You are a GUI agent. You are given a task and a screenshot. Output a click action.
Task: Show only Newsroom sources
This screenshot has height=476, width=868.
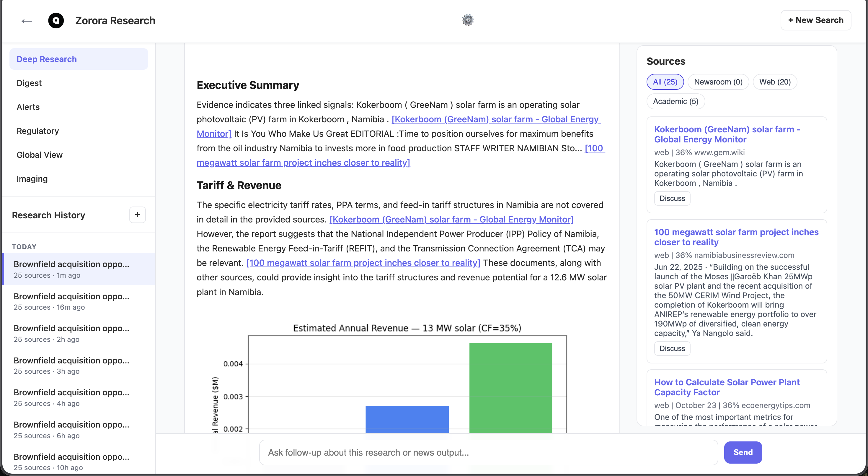click(718, 82)
